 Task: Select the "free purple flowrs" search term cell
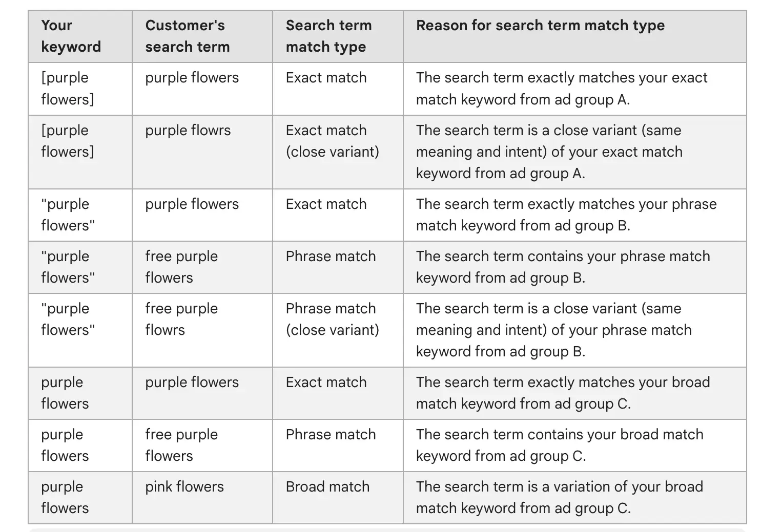coord(181,319)
